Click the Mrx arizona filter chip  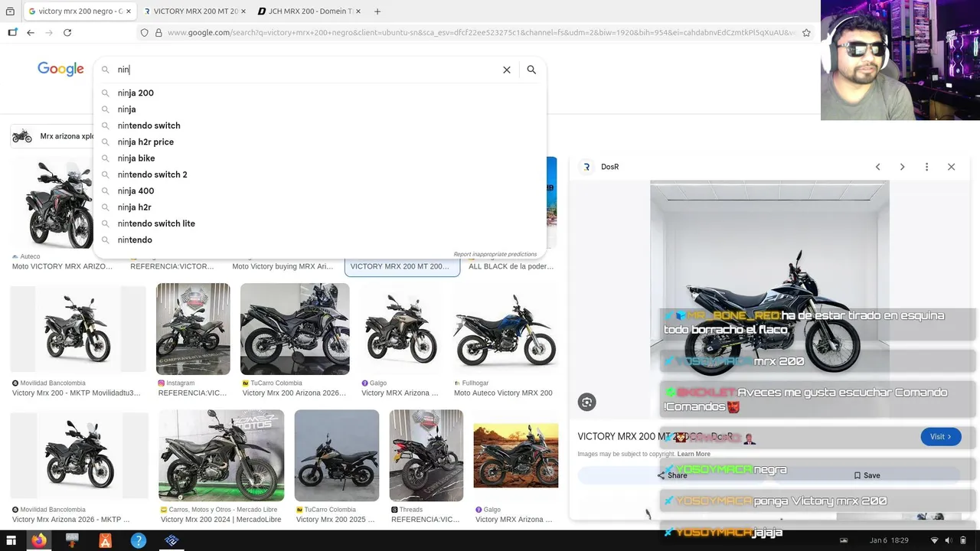tap(54, 136)
